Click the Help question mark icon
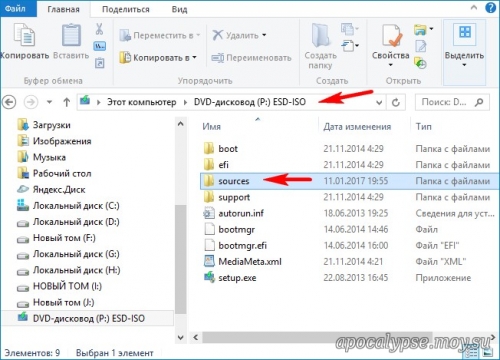This screenshot has height=360, width=500. [x=490, y=8]
